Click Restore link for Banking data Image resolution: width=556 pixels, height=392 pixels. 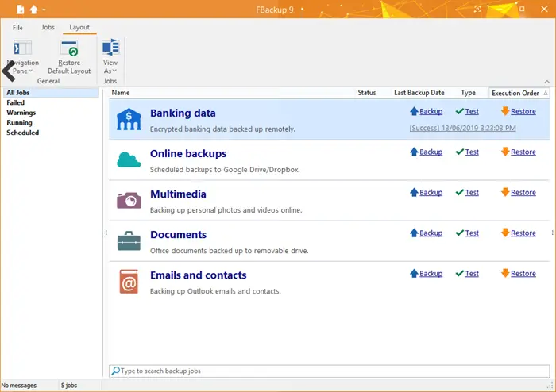tap(523, 111)
